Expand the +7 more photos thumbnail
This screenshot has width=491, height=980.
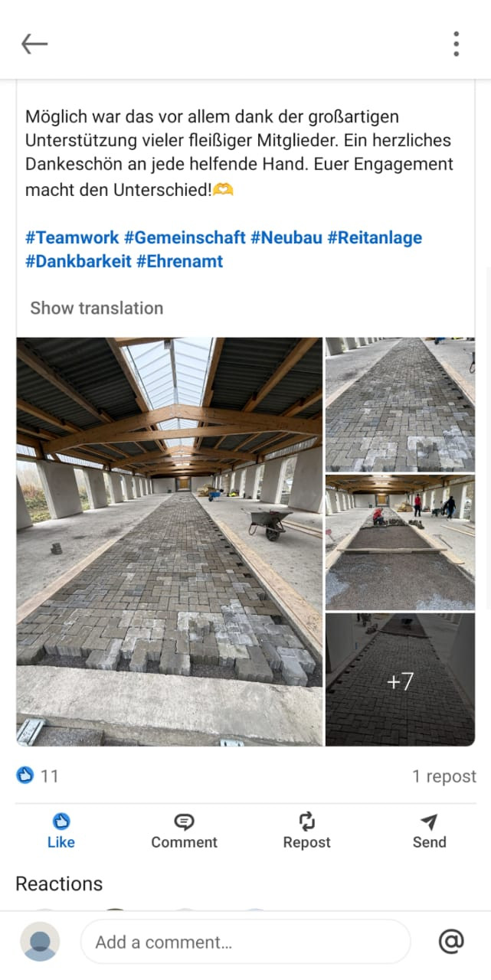[x=400, y=679]
